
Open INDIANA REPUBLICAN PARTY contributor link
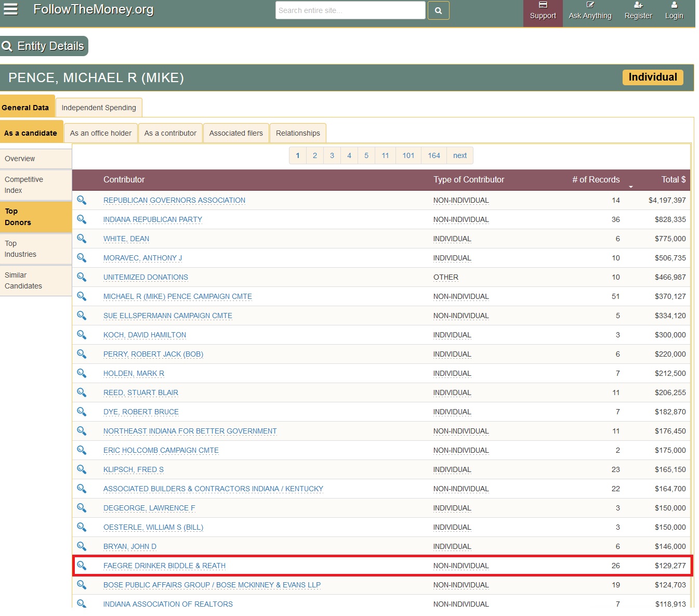click(153, 219)
